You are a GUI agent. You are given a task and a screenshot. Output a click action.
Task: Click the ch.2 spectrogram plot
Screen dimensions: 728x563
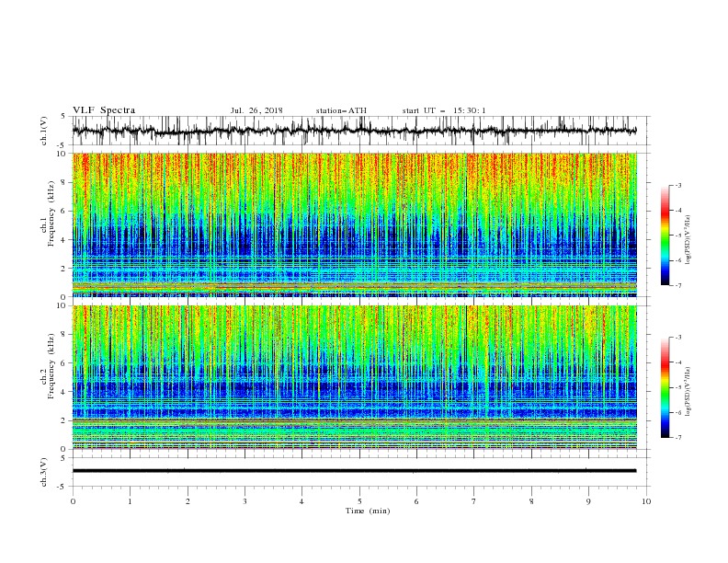354,377
